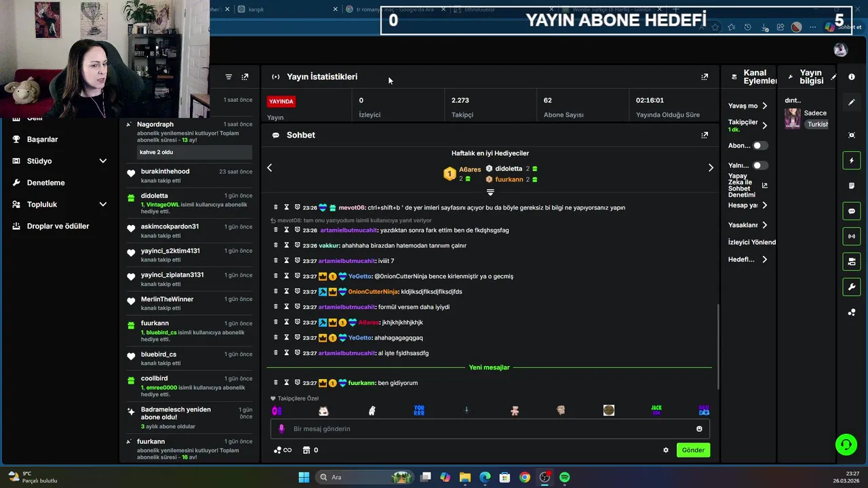Toggle the chat bubble panel icon

(852, 211)
